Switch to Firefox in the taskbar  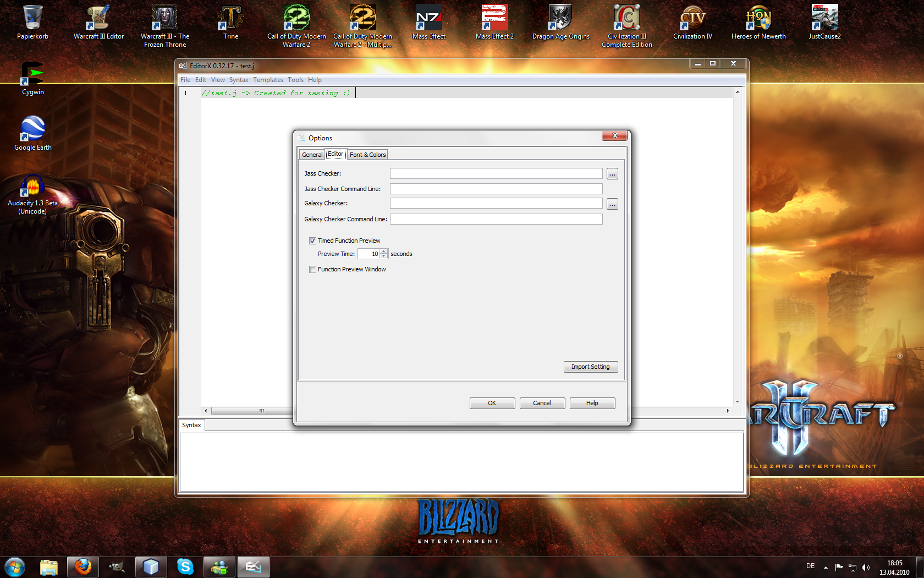click(83, 567)
